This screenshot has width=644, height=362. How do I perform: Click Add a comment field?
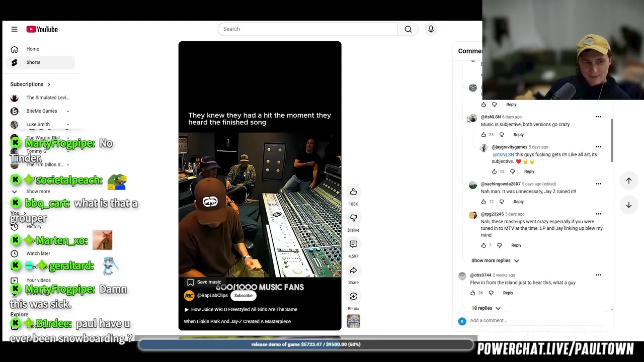click(538, 320)
